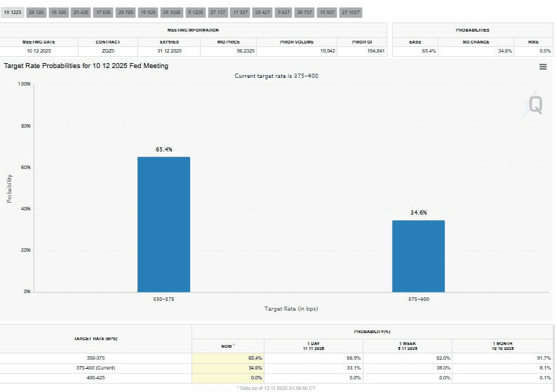Screen dimensions: 557x392
Task: Select the 375-400 (Current) table row label
Action: pyautogui.click(x=27, y=367)
